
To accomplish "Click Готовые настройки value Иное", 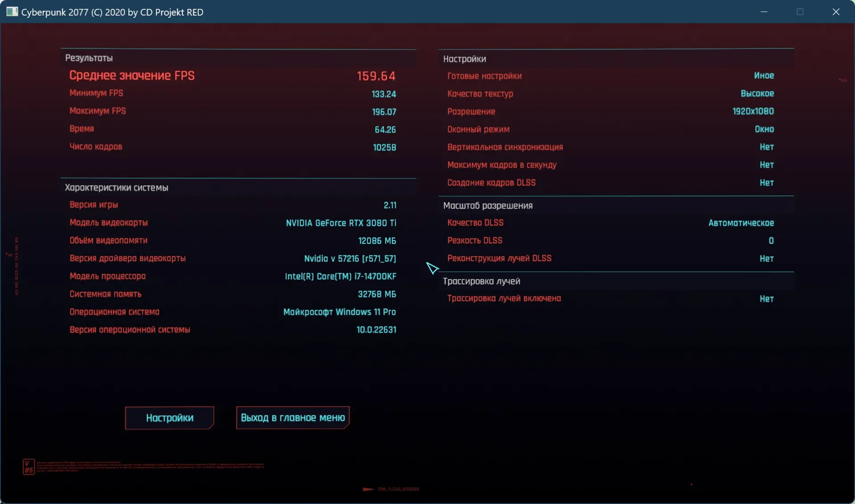I will pos(764,76).
